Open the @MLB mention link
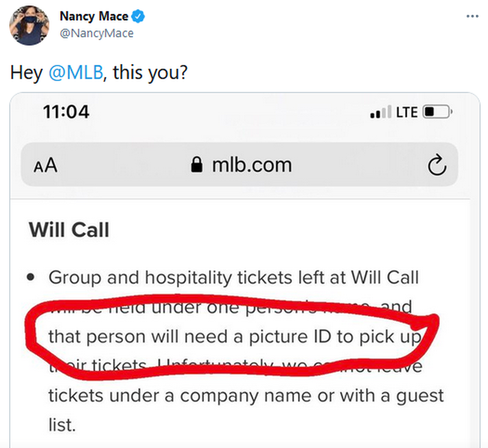Viewport: 488px width, 448px height. click(76, 73)
